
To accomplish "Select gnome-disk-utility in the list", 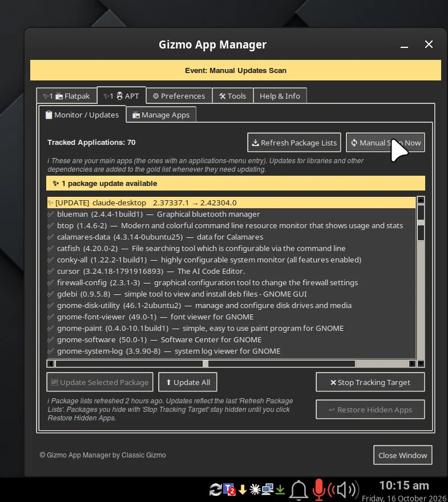I will pyautogui.click(x=231, y=305).
